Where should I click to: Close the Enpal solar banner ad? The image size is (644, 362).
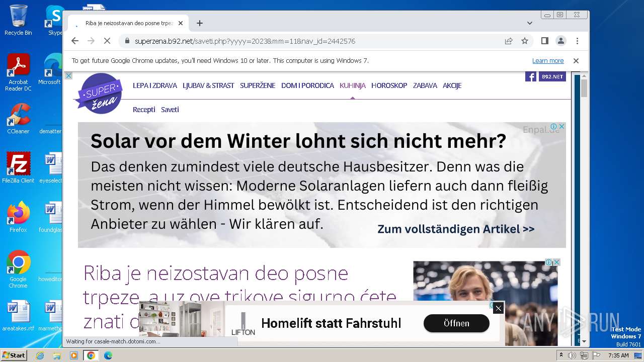[562, 126]
